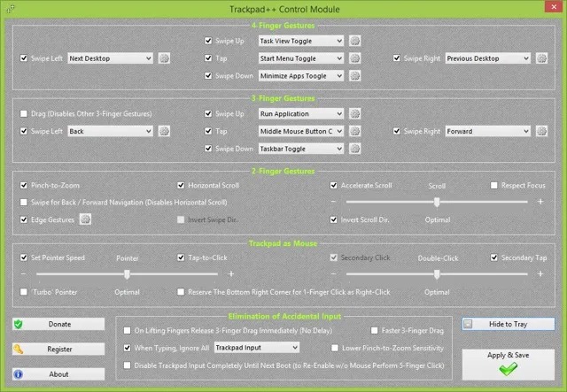The image size is (567, 392).
Task: Open the Trackpad Input dropdown
Action: pos(267,348)
